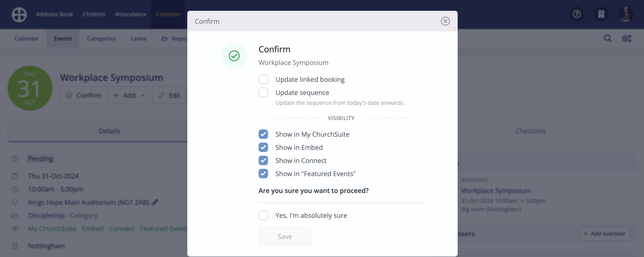Click the Nottingham site text
The image size is (644, 257).
(46, 246)
